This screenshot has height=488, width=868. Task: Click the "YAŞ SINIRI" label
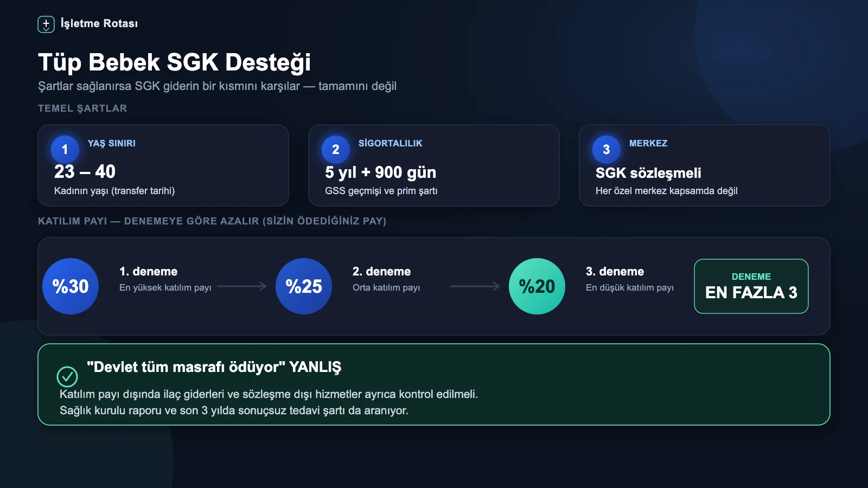coord(112,143)
